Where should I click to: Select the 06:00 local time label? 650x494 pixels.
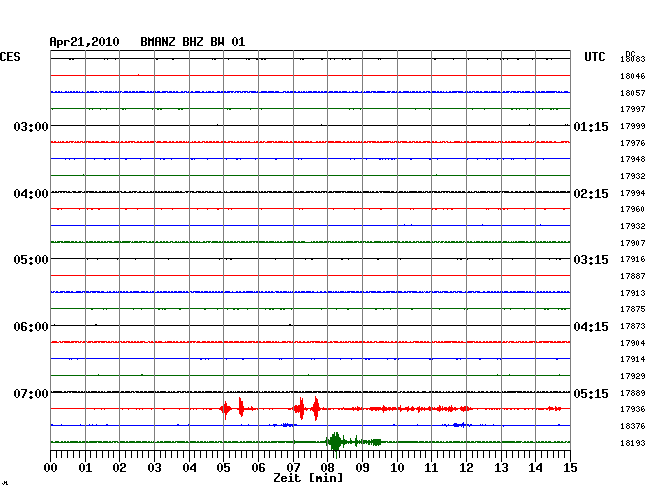(x=31, y=327)
